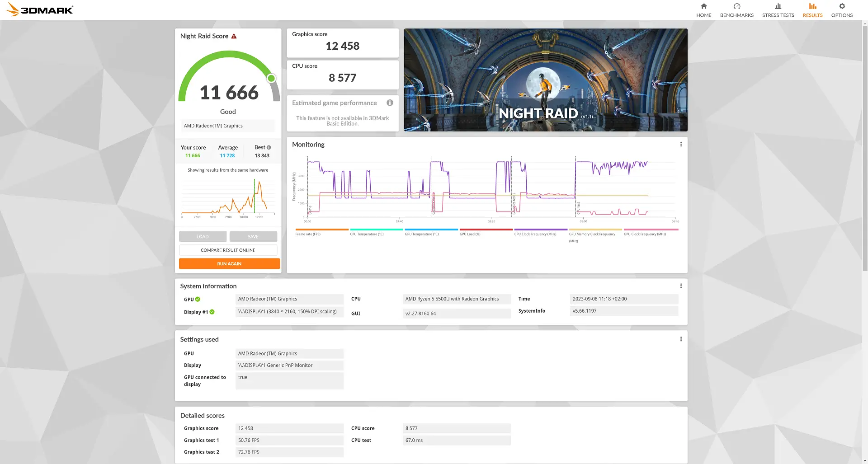Click the SystemInfo value v5.66.1197

coord(624,311)
